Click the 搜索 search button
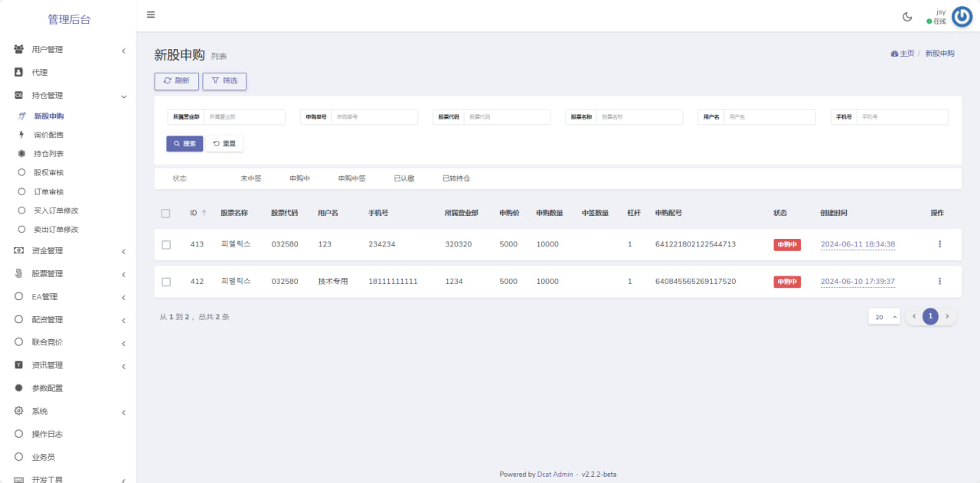The width and height of the screenshot is (980, 483). point(185,144)
